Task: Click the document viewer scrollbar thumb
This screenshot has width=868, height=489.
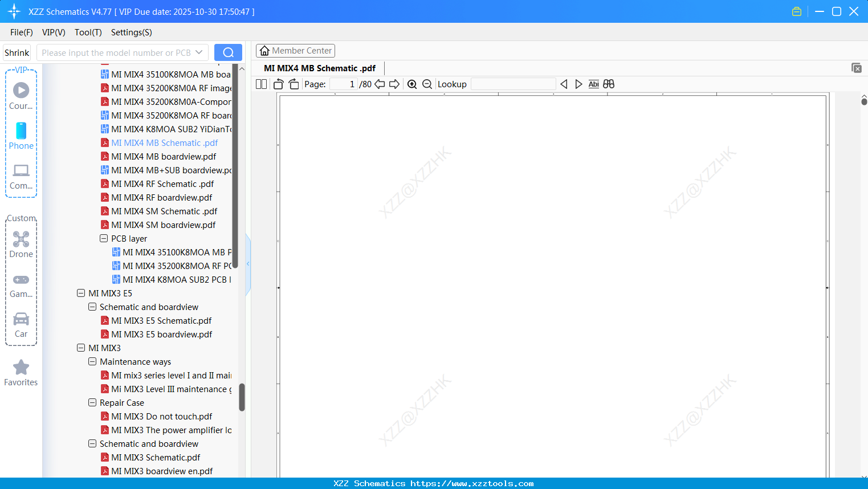Action: tap(864, 101)
